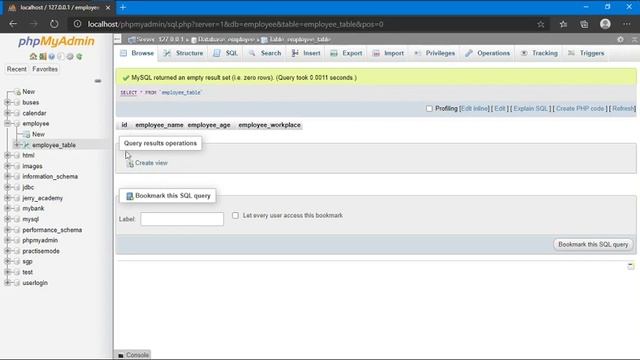Open the Insert tab

click(x=306, y=53)
